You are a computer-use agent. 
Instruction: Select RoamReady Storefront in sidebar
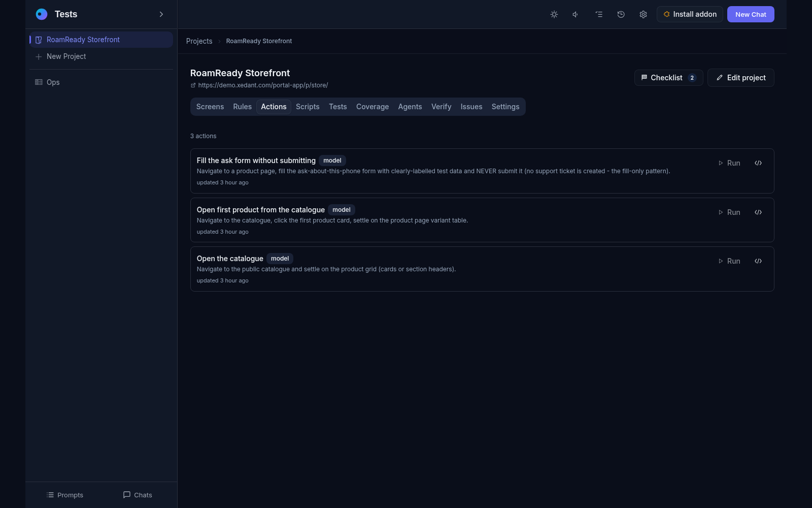click(x=101, y=40)
